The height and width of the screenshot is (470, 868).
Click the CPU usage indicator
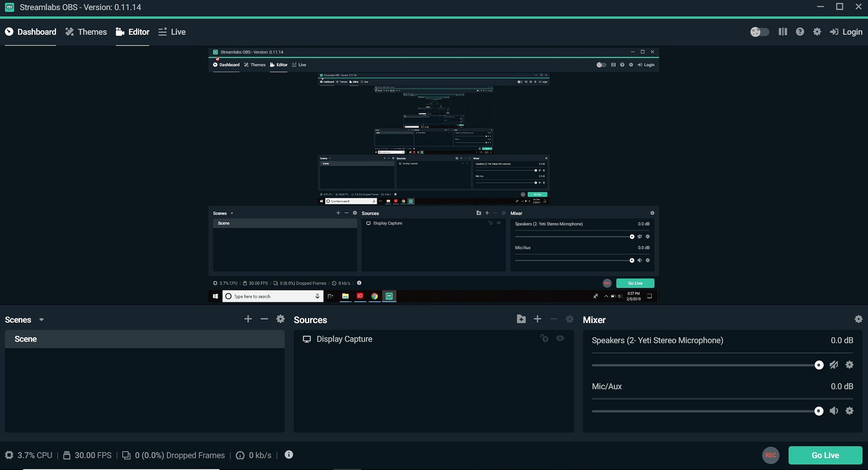29,455
